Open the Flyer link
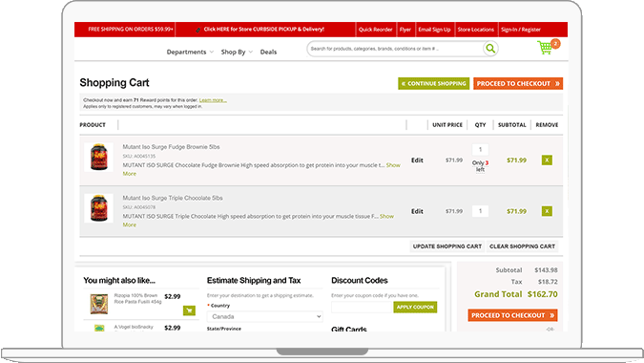Image resolution: width=644 pixels, height=363 pixels. (x=405, y=30)
